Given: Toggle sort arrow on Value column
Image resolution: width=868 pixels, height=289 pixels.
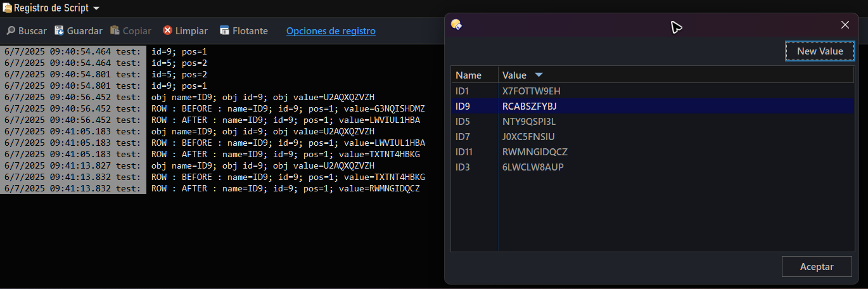Looking at the screenshot, I should 539,75.
